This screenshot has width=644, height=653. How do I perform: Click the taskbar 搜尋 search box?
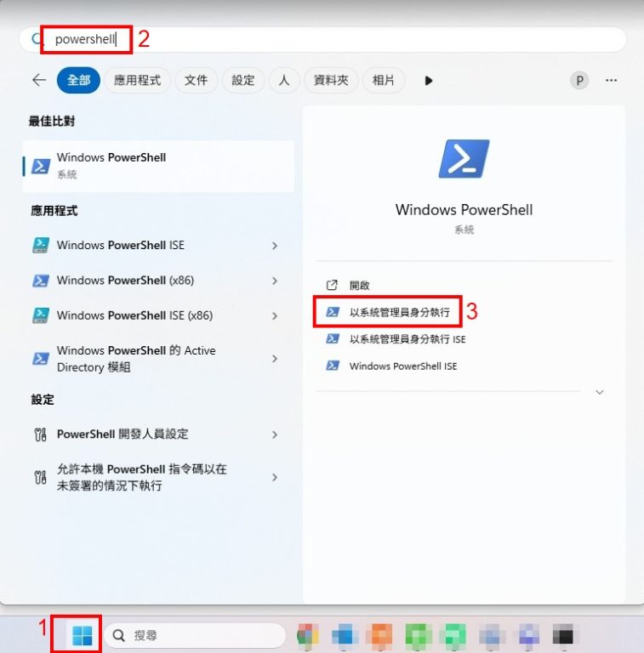click(196, 635)
